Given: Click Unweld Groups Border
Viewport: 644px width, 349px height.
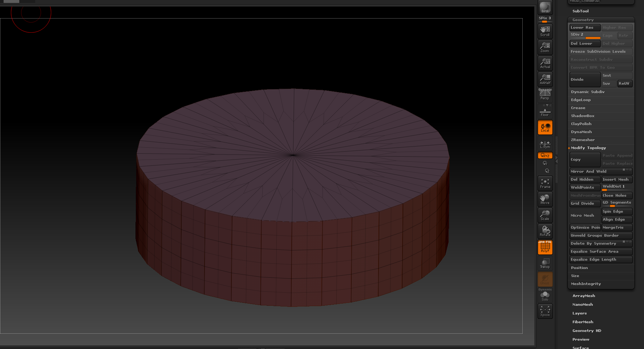Looking at the screenshot, I should 601,236.
